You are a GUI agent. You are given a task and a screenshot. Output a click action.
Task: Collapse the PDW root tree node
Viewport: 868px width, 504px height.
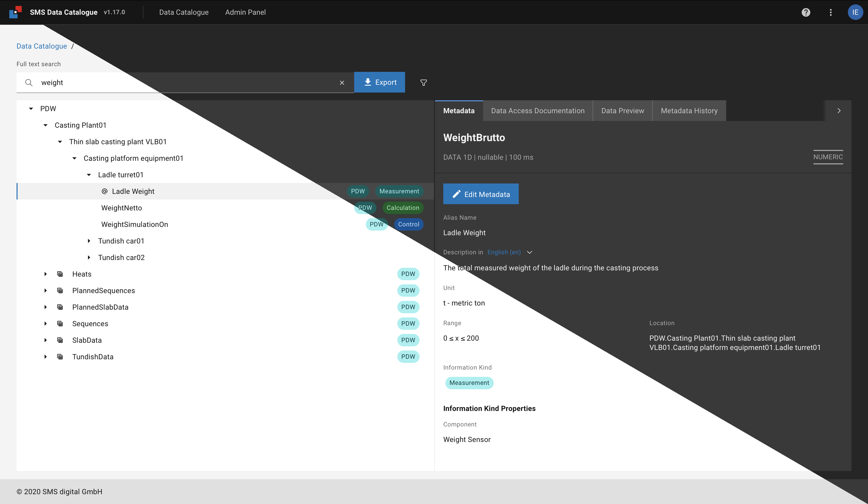click(x=31, y=109)
